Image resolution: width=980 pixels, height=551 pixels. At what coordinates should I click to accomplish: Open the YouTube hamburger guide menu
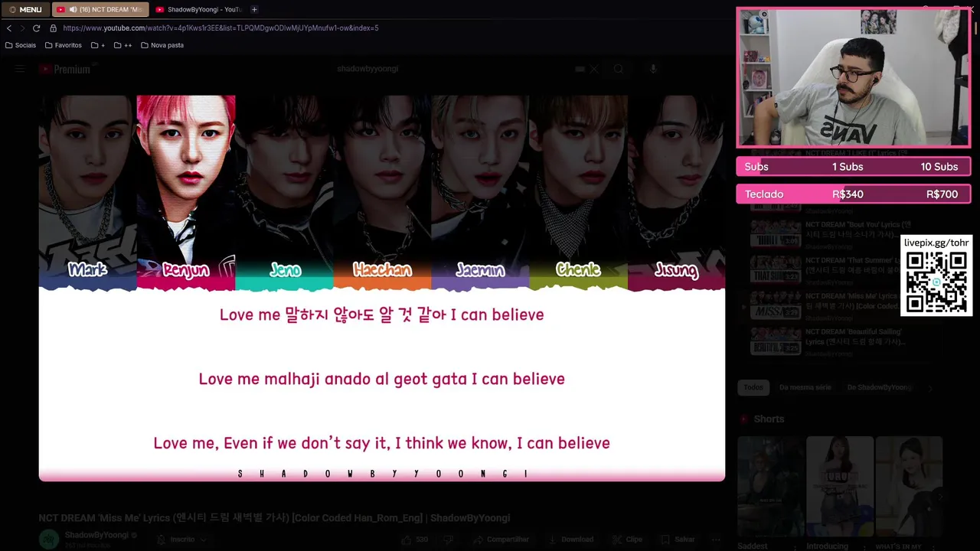click(20, 69)
